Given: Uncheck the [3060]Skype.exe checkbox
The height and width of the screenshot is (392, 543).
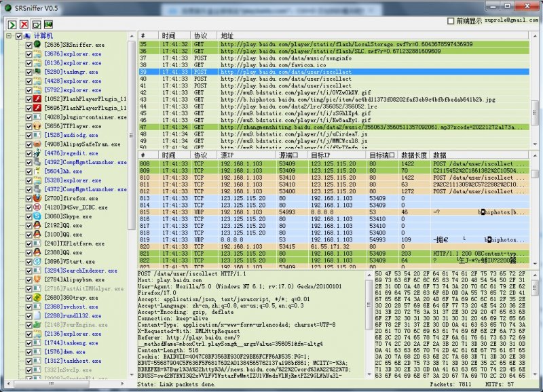Looking at the screenshot, I should (x=29, y=216).
